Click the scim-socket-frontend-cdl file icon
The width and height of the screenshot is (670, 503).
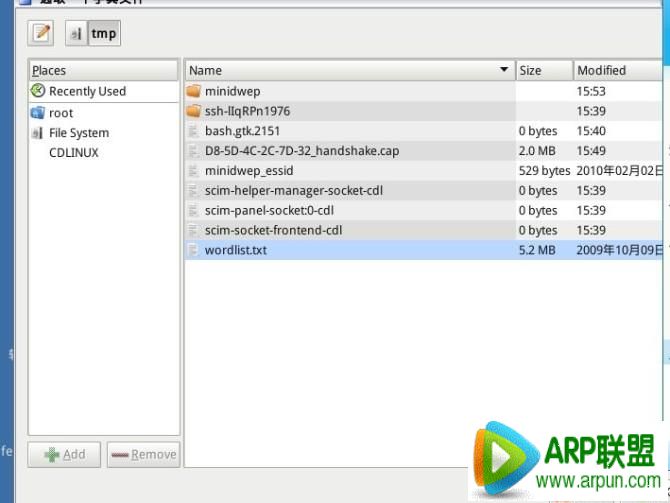click(x=193, y=230)
